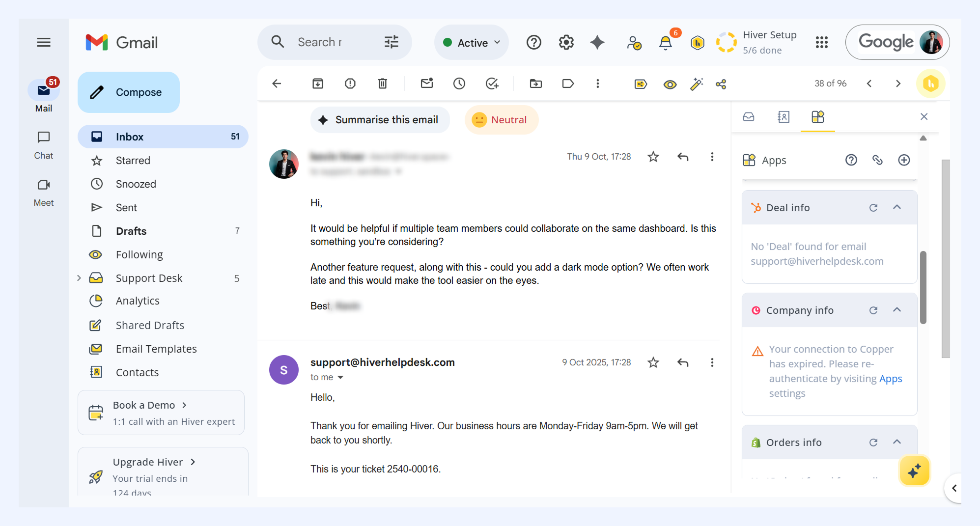Open Gmail support help icon
The height and width of the screenshot is (526, 980).
click(534, 43)
